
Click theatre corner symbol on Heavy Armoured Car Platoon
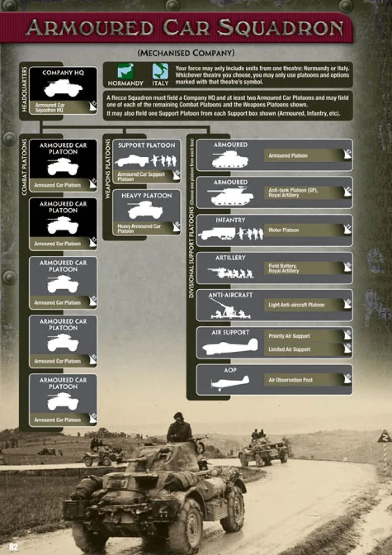click(x=176, y=227)
